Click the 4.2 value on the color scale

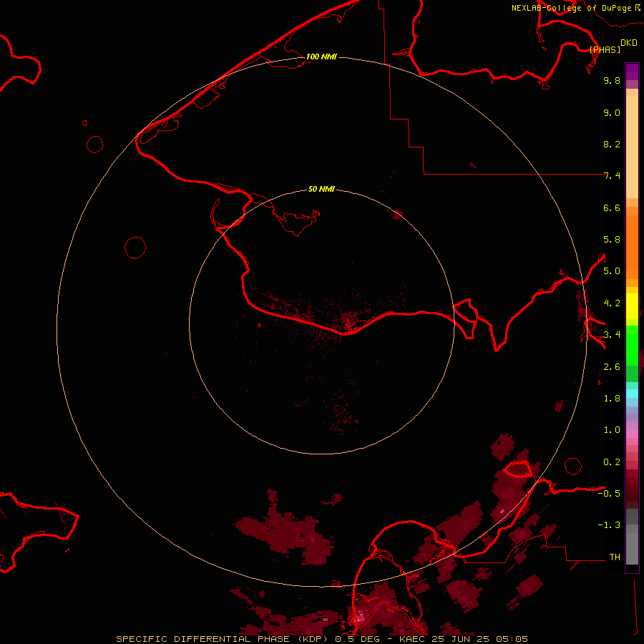point(612,303)
